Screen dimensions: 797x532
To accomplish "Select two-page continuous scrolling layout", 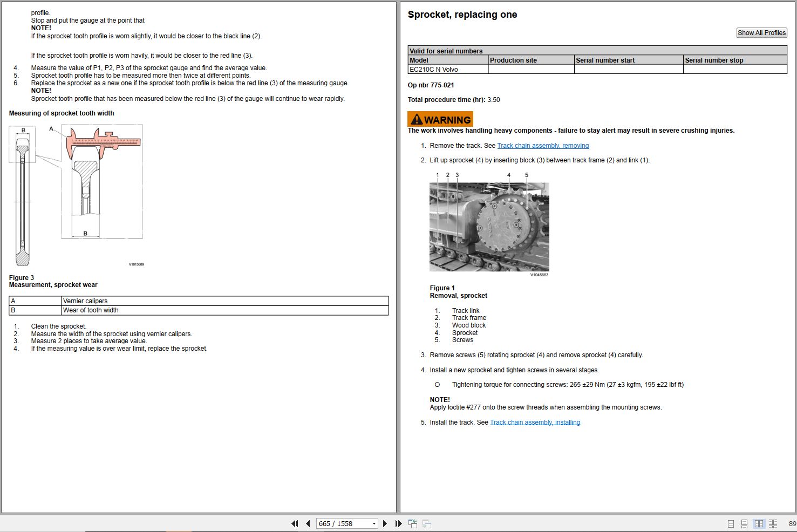I will [773, 523].
